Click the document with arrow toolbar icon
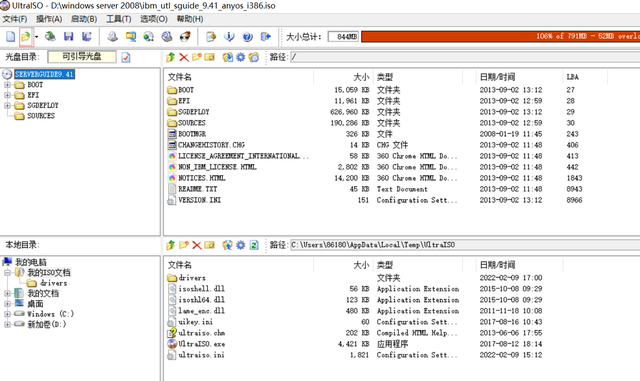The image size is (640, 381). tap(211, 37)
